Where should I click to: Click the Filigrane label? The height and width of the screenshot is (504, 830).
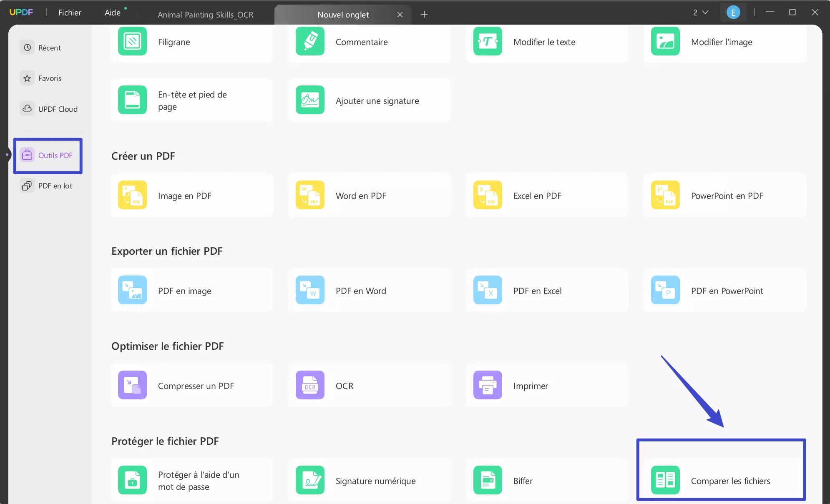pos(174,42)
